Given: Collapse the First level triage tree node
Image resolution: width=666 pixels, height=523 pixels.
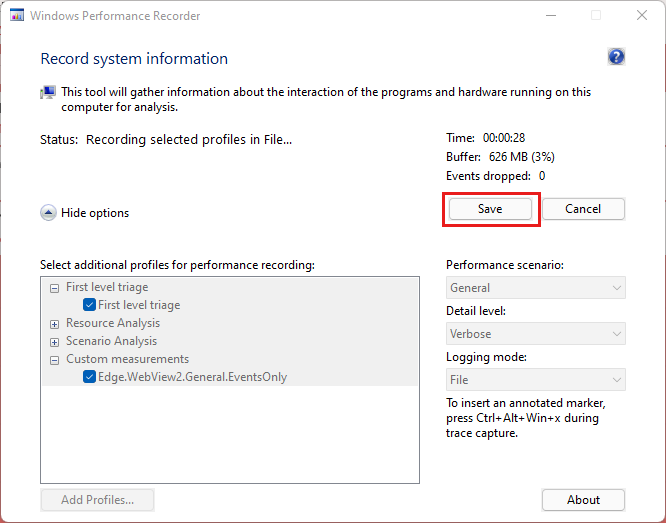Looking at the screenshot, I should [x=54, y=288].
